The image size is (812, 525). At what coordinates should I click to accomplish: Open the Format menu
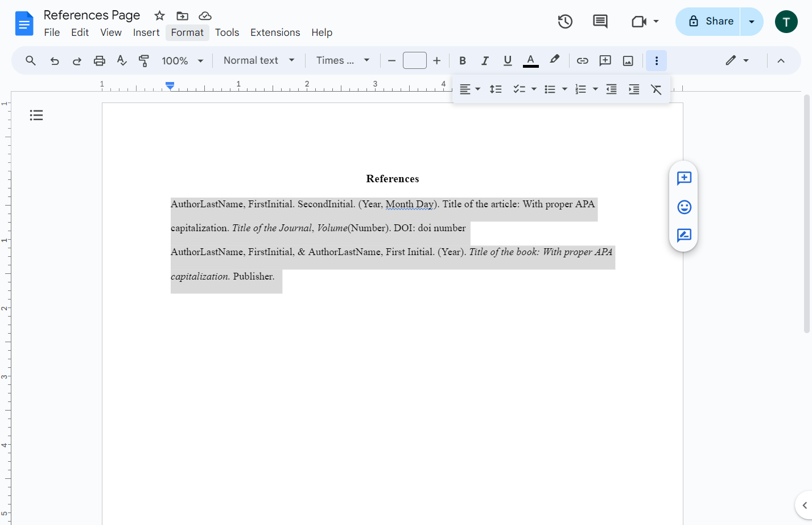[187, 32]
